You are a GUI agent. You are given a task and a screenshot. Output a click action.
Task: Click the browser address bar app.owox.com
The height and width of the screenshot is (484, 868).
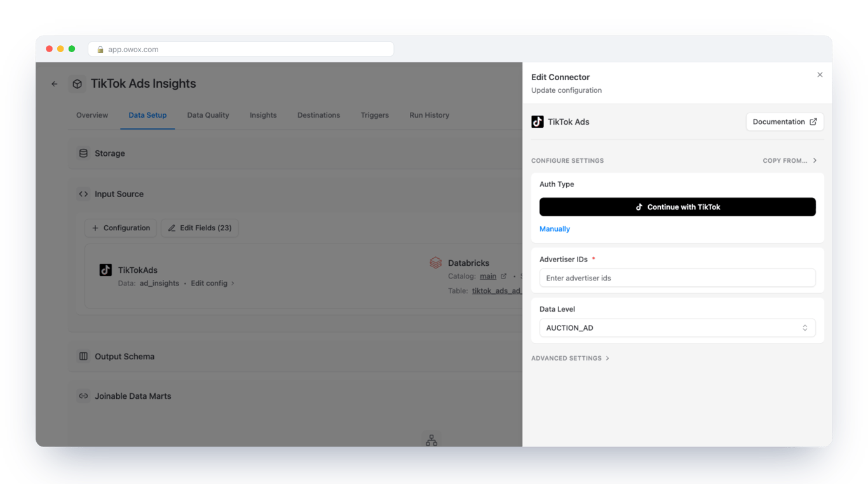(x=241, y=50)
